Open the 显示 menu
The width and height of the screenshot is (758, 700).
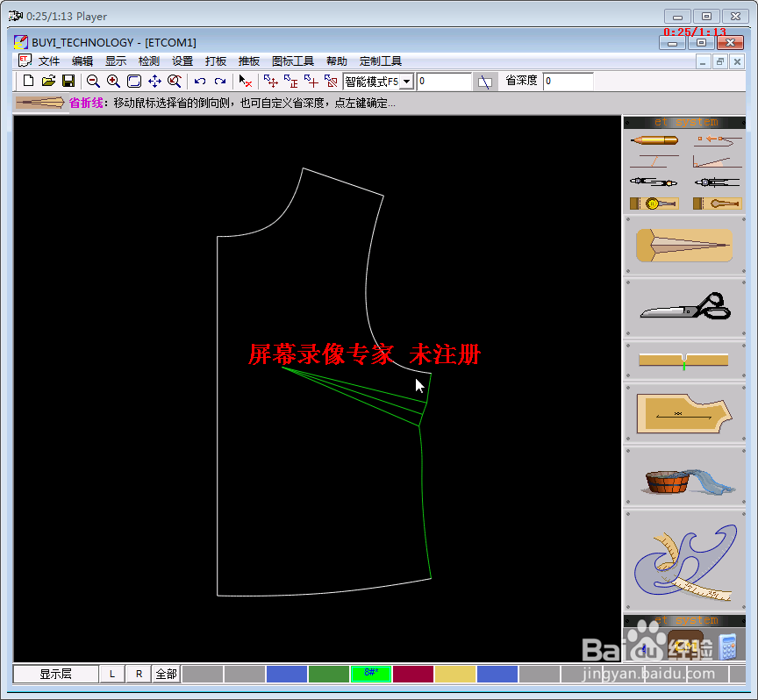(116, 61)
